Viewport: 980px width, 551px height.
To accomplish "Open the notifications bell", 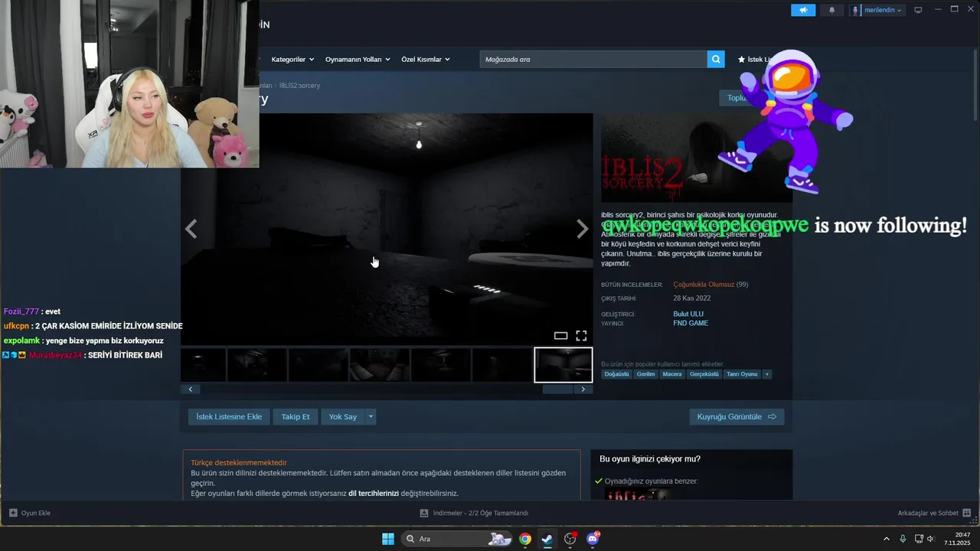I will pyautogui.click(x=832, y=10).
